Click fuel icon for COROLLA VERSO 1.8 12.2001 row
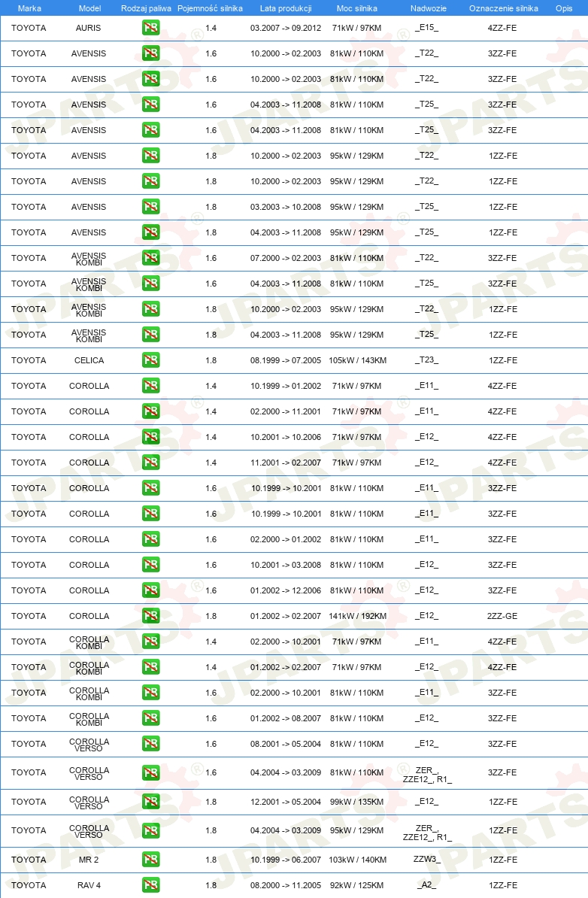 (x=151, y=802)
